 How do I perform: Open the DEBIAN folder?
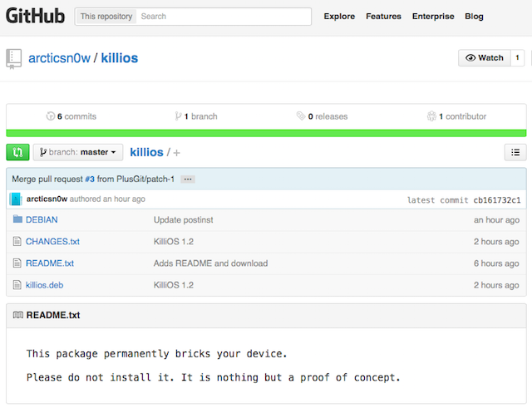[42, 219]
